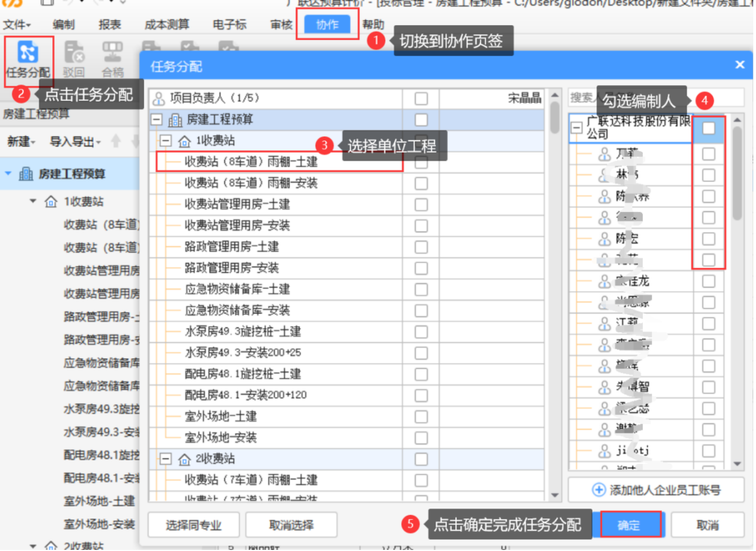Select 室外场地-安装 in left tree
Viewport: 756px width, 551px height.
[99, 524]
